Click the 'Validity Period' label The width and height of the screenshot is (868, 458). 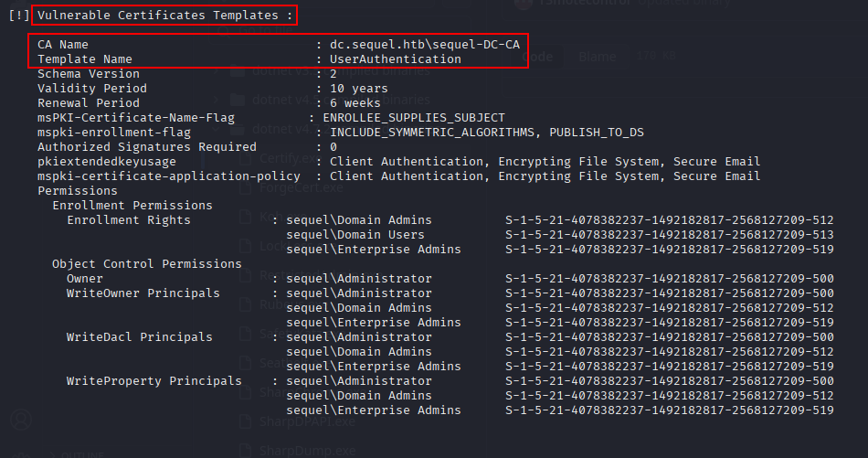pyautogui.click(x=92, y=88)
